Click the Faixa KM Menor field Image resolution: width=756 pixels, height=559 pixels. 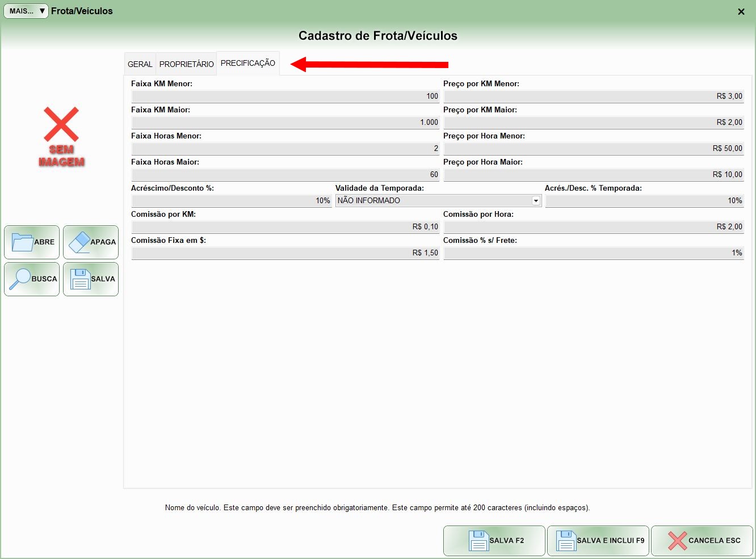[285, 96]
